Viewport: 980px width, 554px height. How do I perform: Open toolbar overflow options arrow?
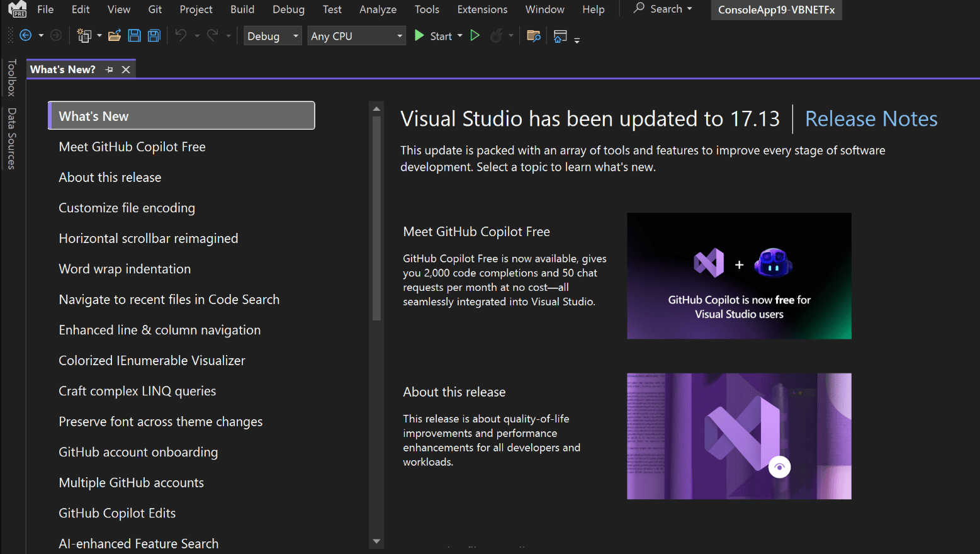click(577, 40)
